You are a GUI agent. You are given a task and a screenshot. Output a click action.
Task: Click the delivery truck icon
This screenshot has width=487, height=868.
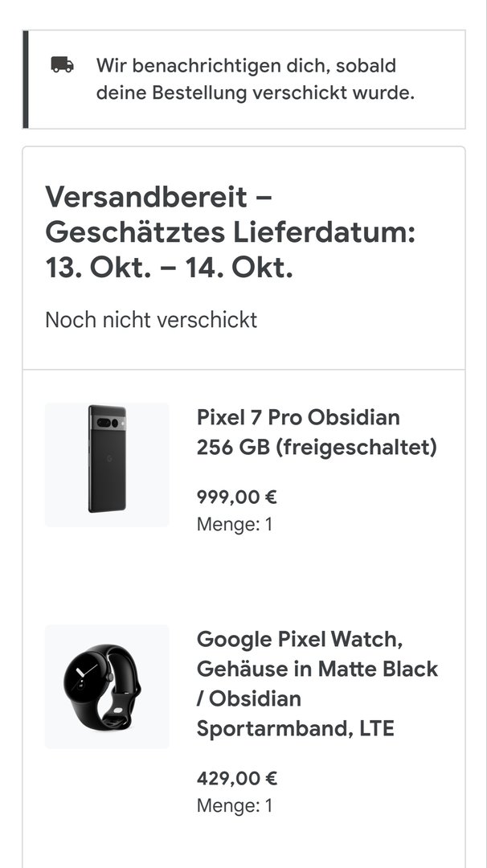click(x=62, y=65)
